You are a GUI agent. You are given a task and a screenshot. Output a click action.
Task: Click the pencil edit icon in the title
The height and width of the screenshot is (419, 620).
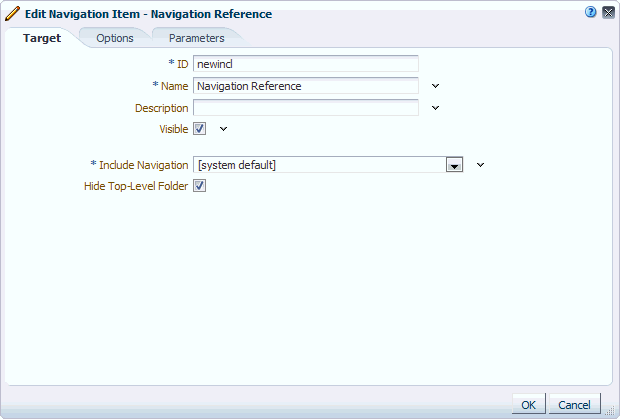[x=12, y=13]
